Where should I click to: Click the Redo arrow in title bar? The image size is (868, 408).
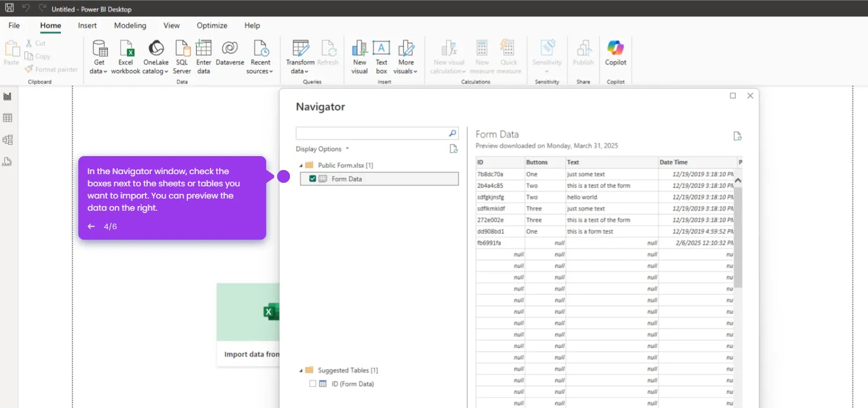coord(42,8)
